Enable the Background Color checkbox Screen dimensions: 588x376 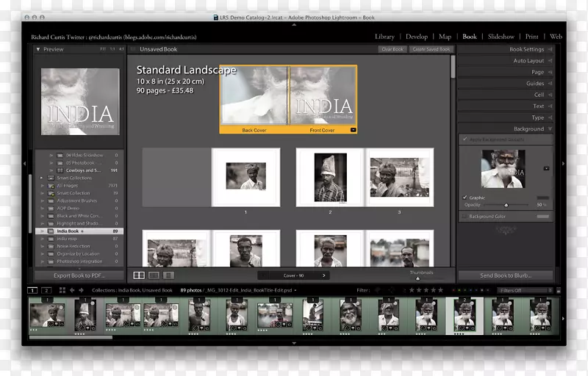click(465, 217)
